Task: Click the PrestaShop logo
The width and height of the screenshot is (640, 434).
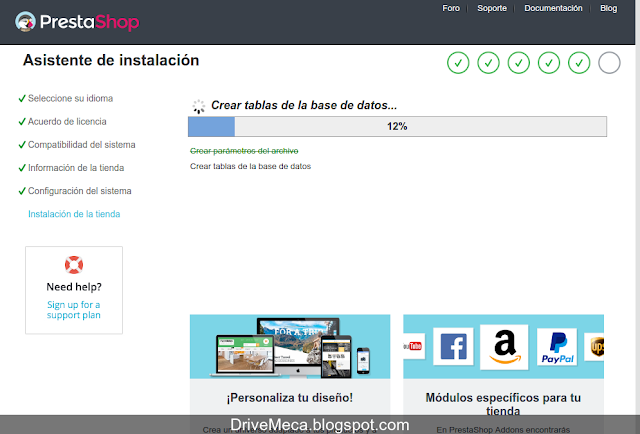Action: click(77, 22)
